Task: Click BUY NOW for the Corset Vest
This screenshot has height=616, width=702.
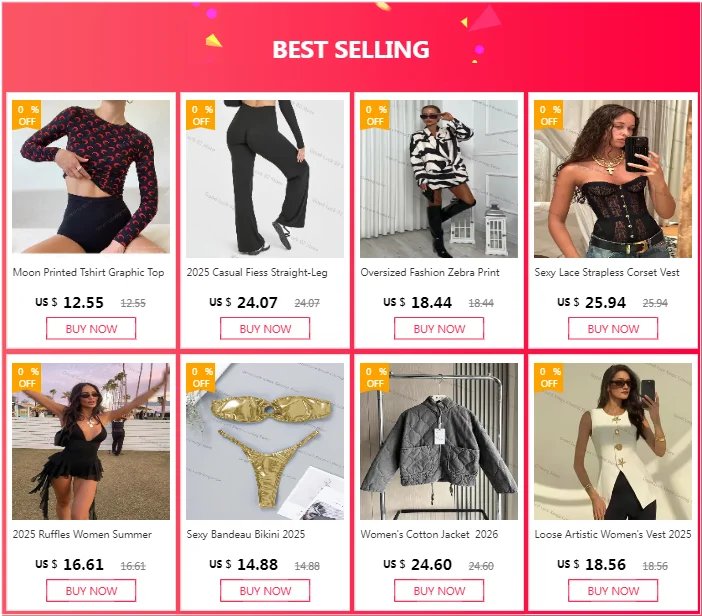Action: coord(613,329)
